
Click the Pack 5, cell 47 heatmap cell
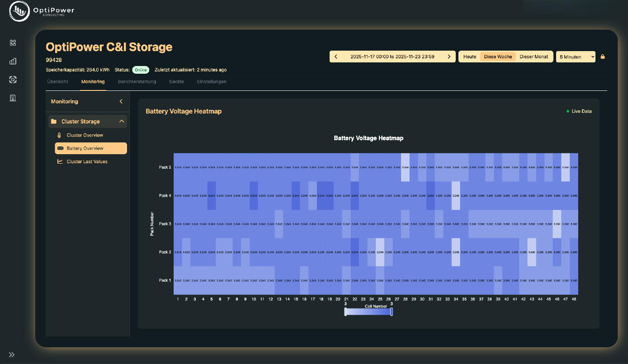click(566, 167)
